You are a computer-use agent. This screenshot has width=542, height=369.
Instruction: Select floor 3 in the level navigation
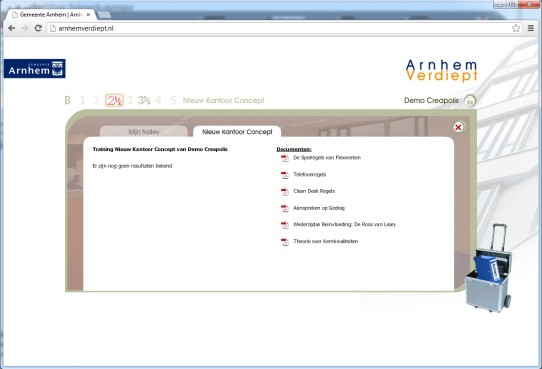click(x=130, y=100)
